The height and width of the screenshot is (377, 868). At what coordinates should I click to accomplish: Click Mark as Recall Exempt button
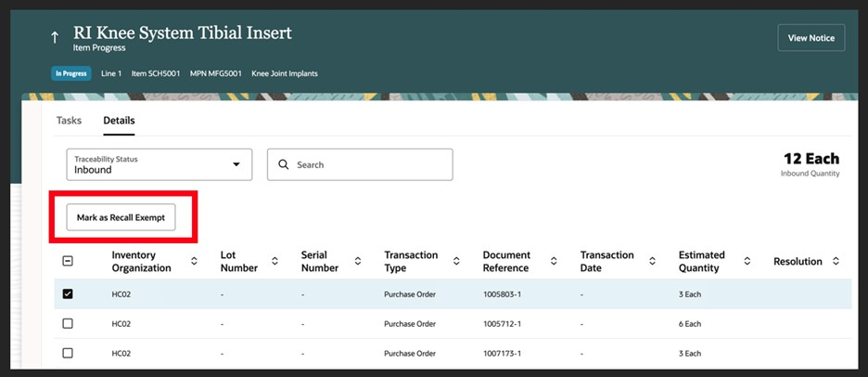tap(121, 217)
